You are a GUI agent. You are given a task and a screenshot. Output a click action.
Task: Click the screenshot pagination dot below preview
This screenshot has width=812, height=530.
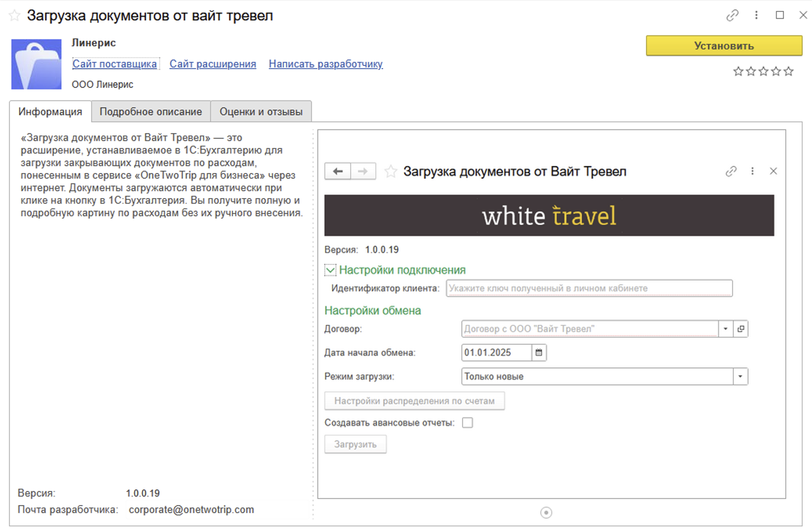coord(546,513)
